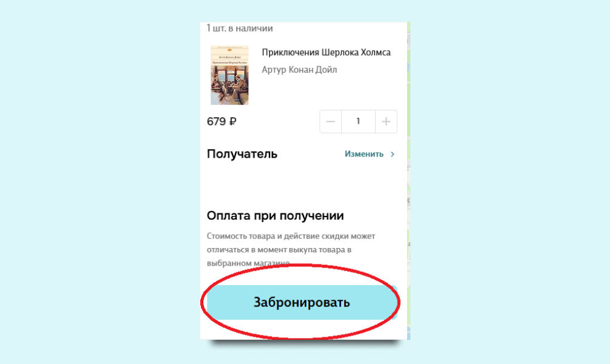Screen dimensions: 610x364
Task: Click the Забронировать button
Action: click(302, 302)
